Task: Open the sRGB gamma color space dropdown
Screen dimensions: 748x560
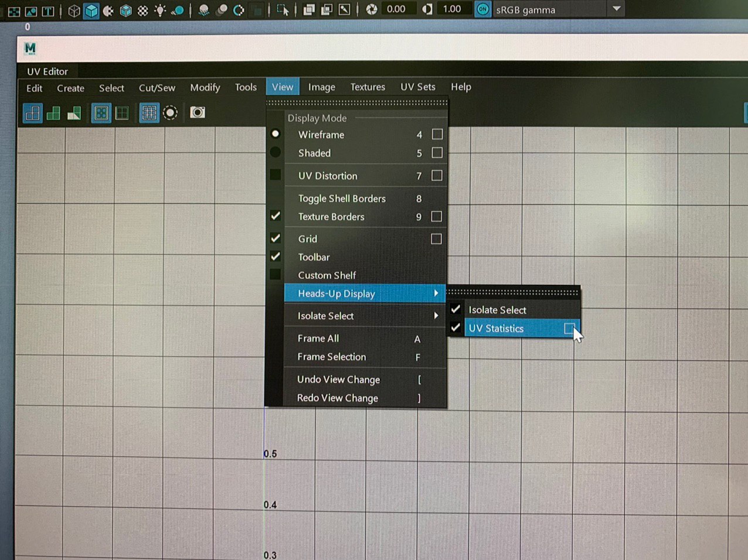Action: pos(559,9)
